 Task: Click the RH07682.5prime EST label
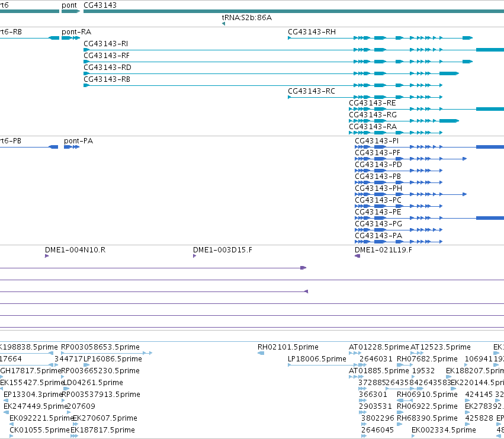(x=427, y=359)
